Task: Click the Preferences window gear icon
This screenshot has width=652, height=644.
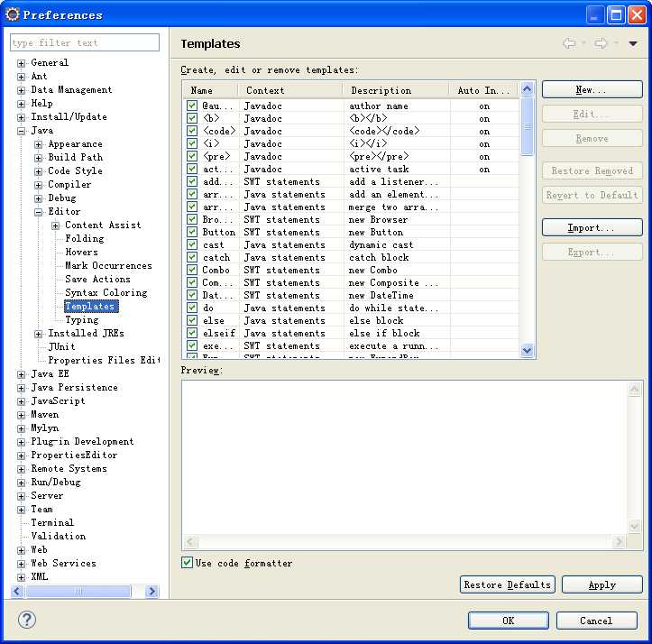Action: tap(13, 14)
